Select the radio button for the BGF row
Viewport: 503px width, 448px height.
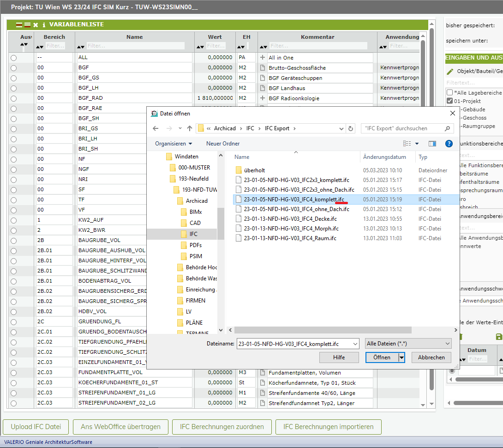tap(13, 68)
